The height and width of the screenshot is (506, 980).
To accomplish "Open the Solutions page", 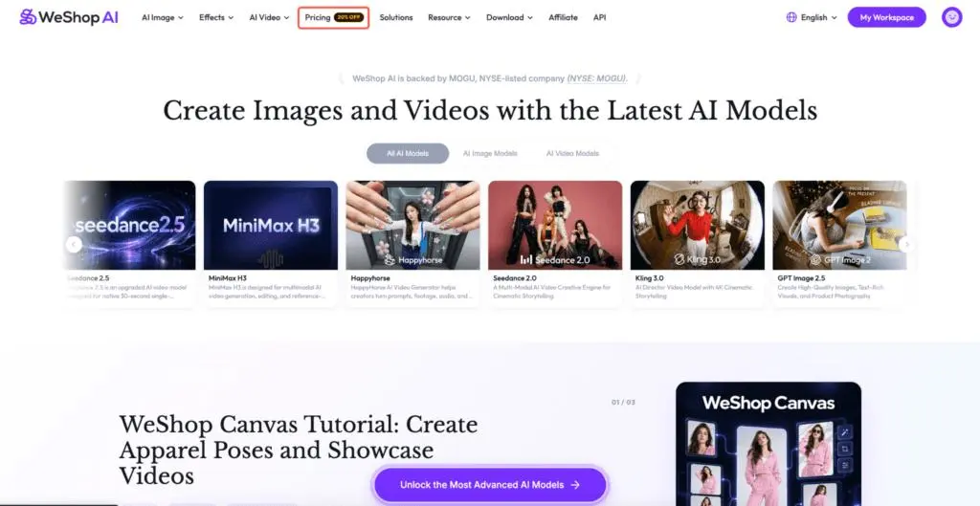I will click(x=395, y=17).
